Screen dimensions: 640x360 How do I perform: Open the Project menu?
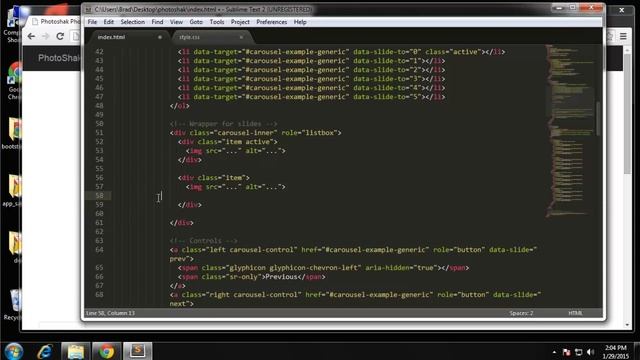click(x=240, y=22)
